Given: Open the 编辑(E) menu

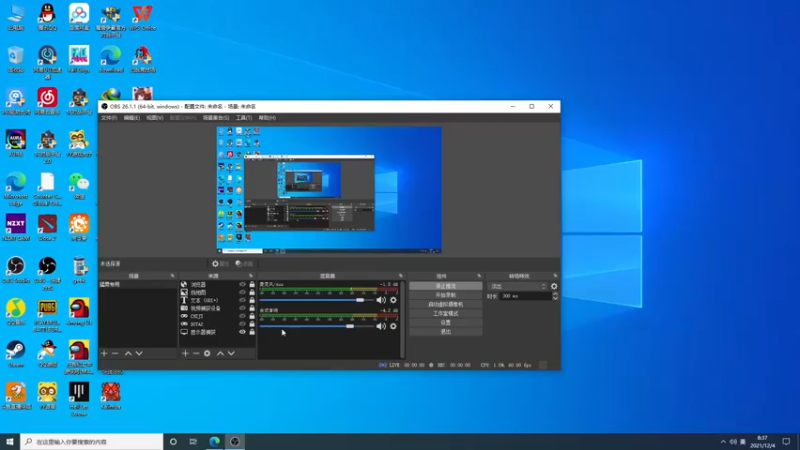Looking at the screenshot, I should point(132,118).
